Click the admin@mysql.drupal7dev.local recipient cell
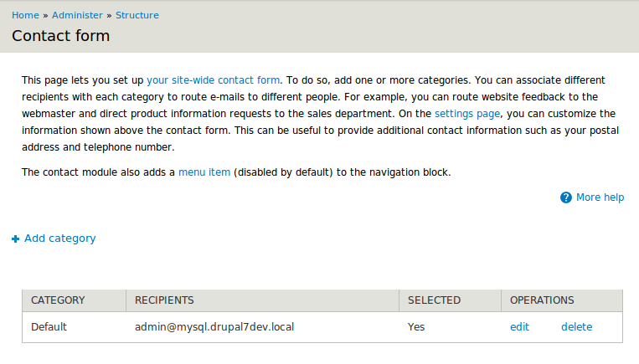 214,327
